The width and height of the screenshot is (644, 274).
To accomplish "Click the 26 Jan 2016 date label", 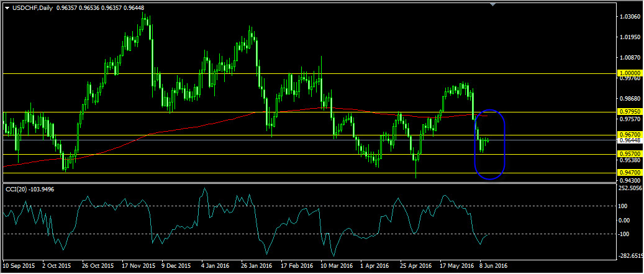I will tap(256, 266).
